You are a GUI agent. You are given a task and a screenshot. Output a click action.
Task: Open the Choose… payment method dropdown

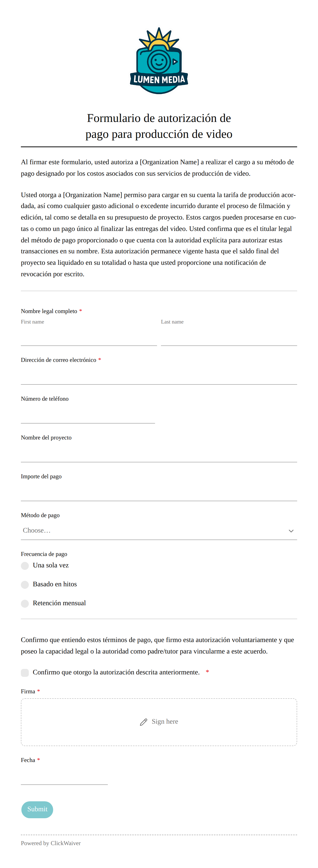(159, 531)
